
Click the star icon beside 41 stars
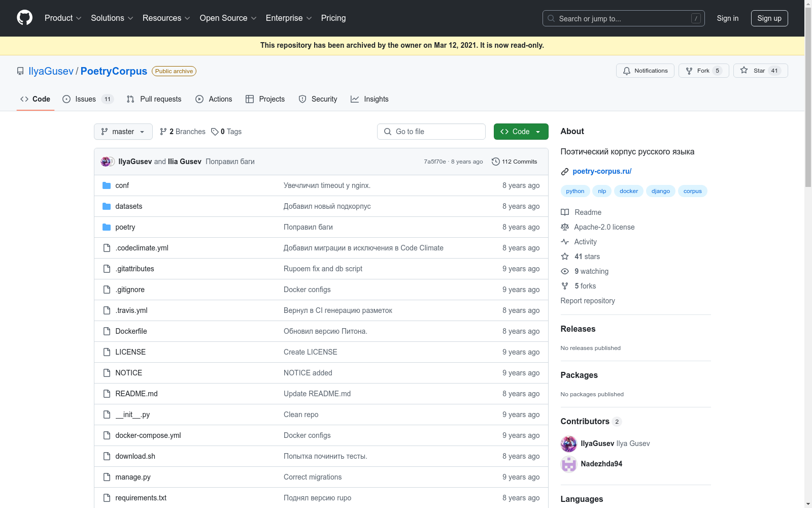565,257
